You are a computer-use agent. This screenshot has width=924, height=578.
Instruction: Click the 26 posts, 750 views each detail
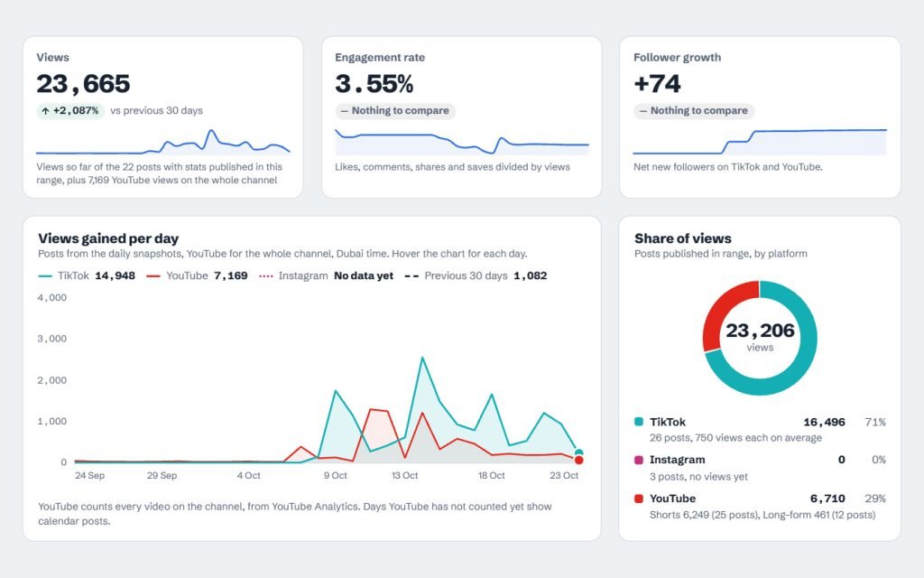pyautogui.click(x=736, y=438)
